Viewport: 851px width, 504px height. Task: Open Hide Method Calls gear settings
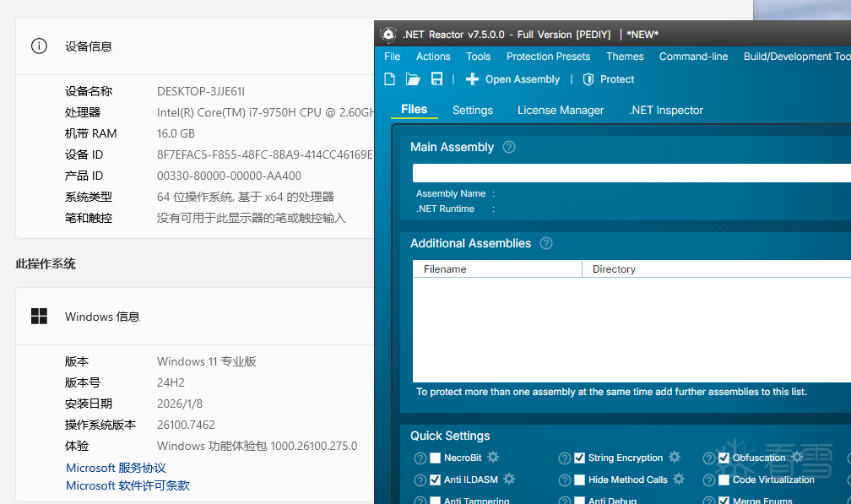(679, 479)
